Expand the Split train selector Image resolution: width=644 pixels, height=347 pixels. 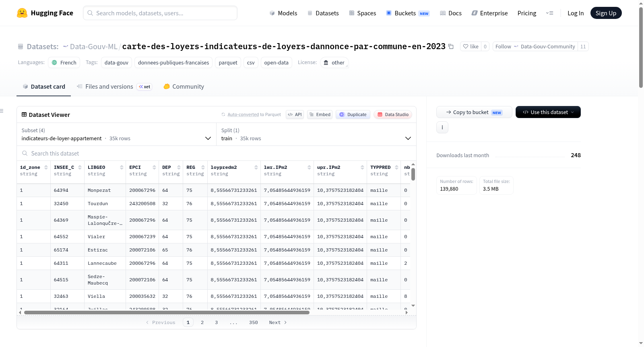[316, 134]
